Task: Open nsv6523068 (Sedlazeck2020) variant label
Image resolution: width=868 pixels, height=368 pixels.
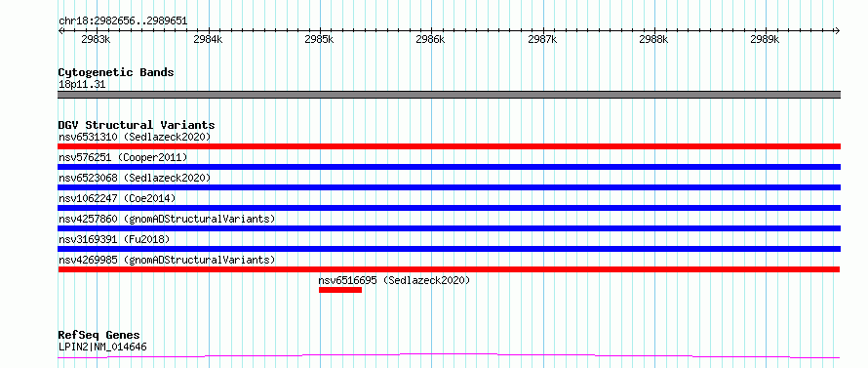Action: (x=135, y=178)
